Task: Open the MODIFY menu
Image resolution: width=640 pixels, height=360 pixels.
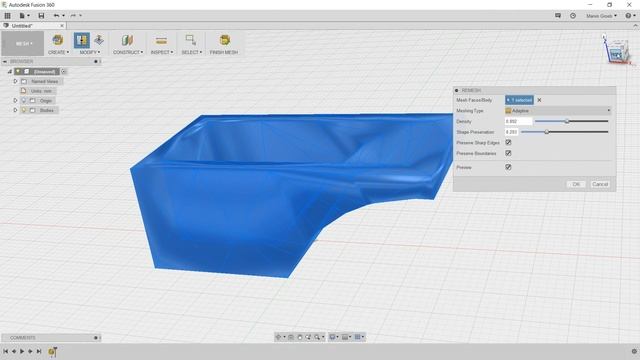Action: pos(89,52)
